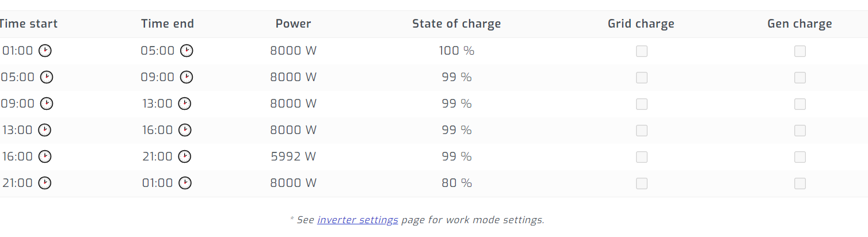Open time picker for 09:00 end time

(x=186, y=77)
